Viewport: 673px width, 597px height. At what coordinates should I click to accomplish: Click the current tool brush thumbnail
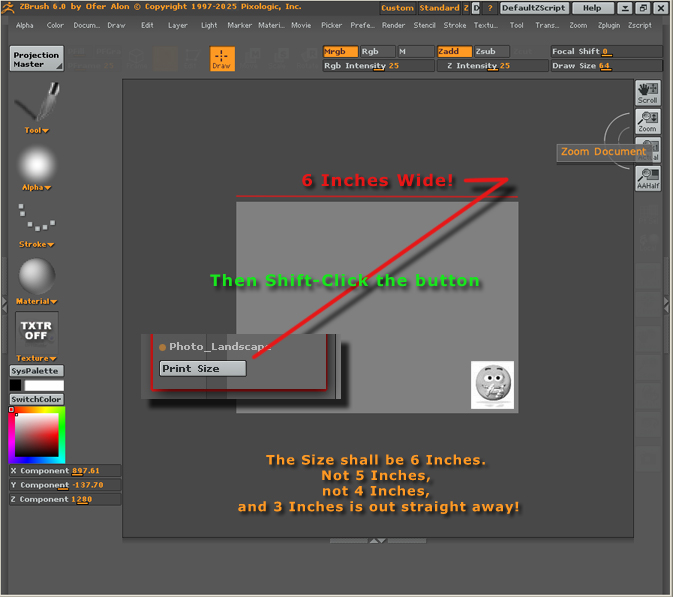tap(37, 102)
